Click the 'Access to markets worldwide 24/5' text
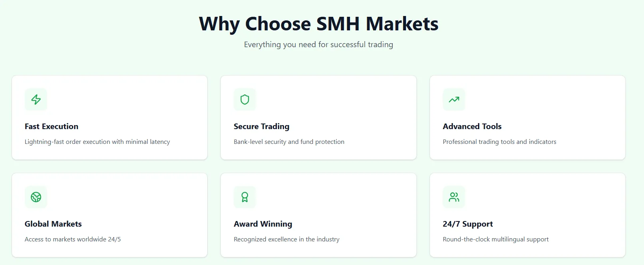The image size is (644, 265). [73, 239]
